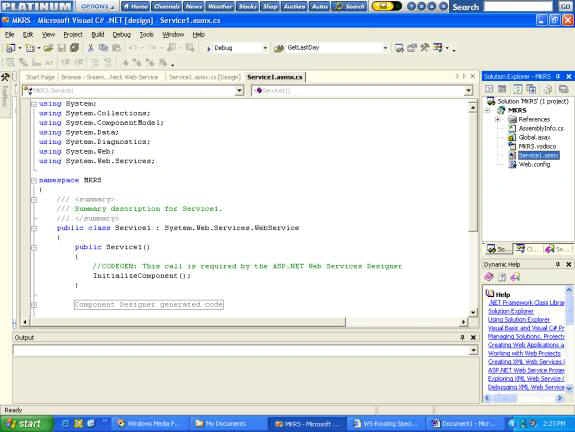Toggle the Dynamic Help pin icon
Screen dimensions: 575x432
point(558,264)
